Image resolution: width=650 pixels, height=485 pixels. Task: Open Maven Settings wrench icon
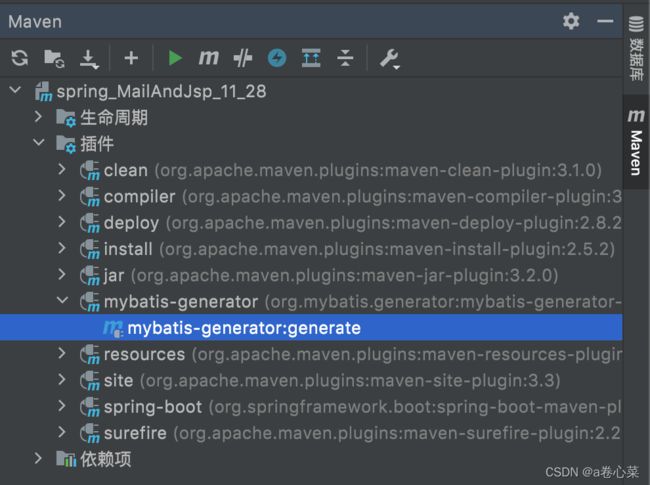point(389,58)
